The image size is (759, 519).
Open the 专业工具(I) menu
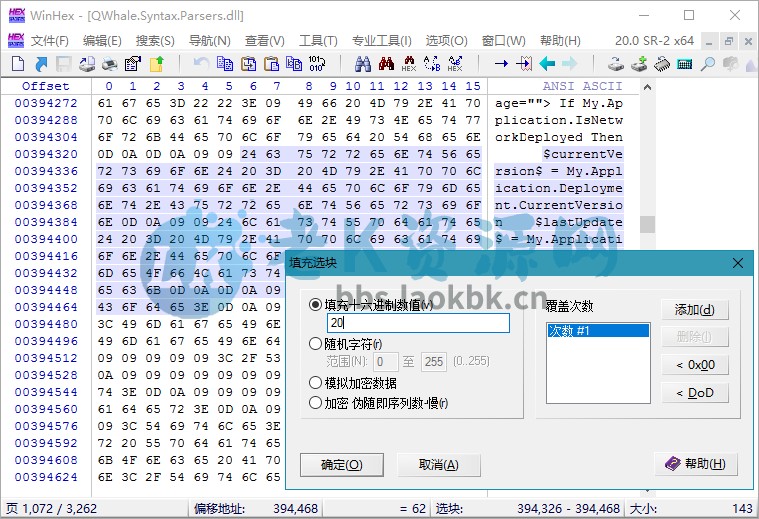point(381,41)
